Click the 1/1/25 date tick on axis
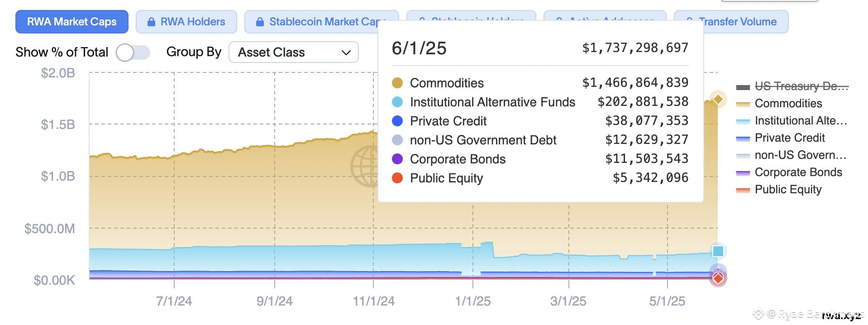 coord(473,301)
